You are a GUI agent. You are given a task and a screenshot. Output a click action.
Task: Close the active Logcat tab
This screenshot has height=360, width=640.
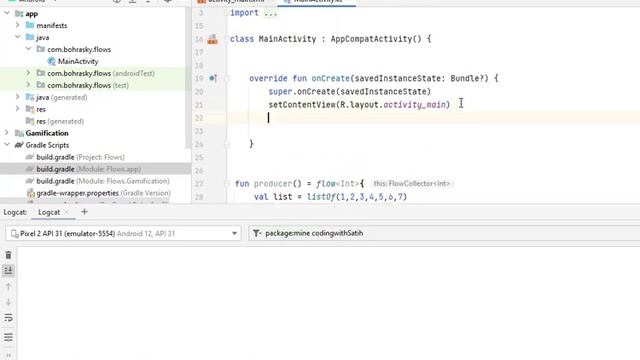(x=67, y=212)
